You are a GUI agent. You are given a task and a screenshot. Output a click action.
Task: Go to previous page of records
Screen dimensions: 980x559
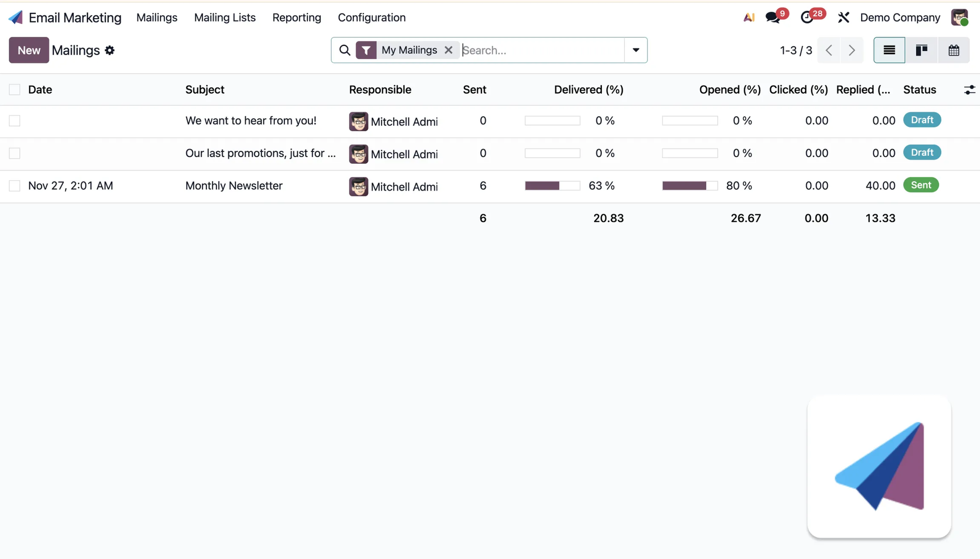(829, 50)
